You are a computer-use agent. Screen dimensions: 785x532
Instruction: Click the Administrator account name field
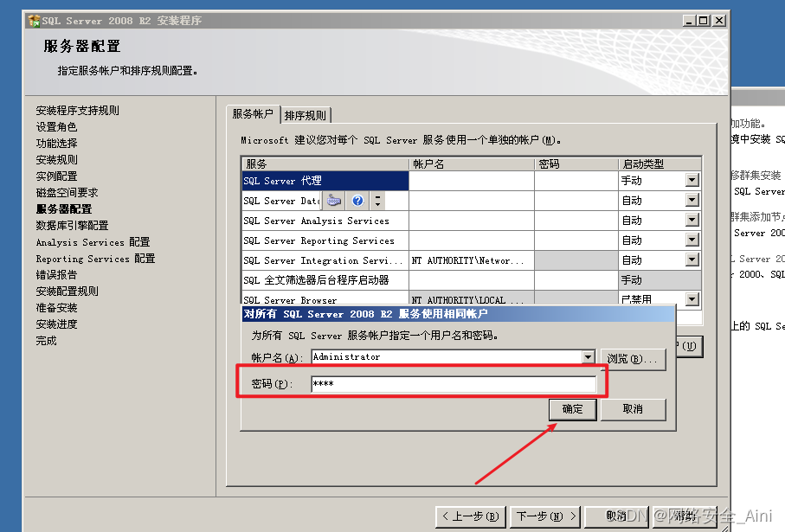(447, 357)
